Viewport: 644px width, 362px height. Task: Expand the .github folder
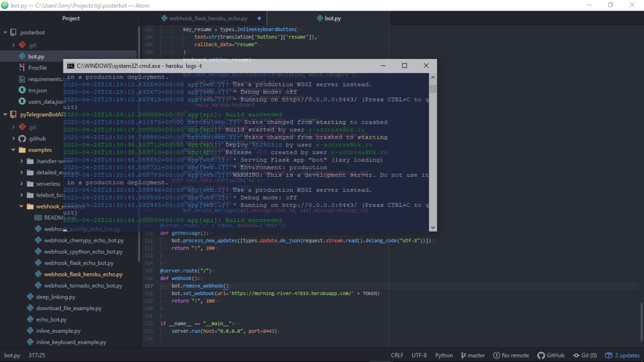pyautogui.click(x=14, y=138)
